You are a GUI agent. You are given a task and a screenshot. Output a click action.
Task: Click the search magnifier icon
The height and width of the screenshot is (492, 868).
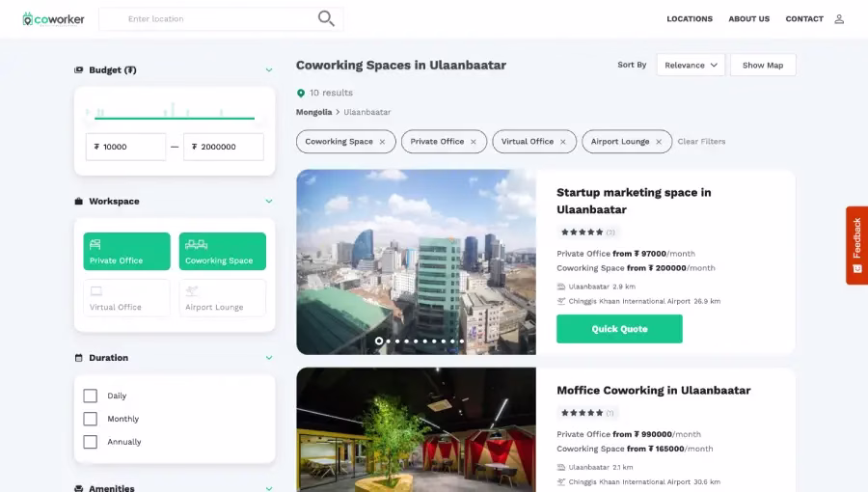pyautogui.click(x=326, y=18)
